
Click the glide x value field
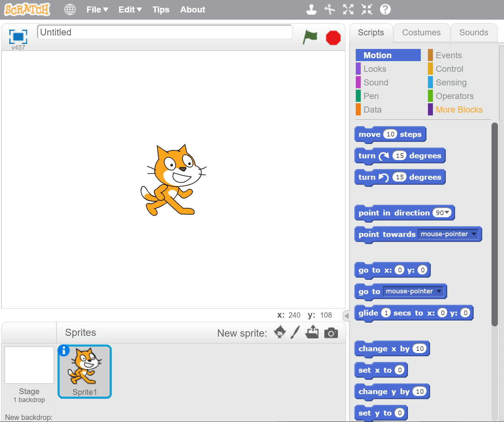click(443, 313)
